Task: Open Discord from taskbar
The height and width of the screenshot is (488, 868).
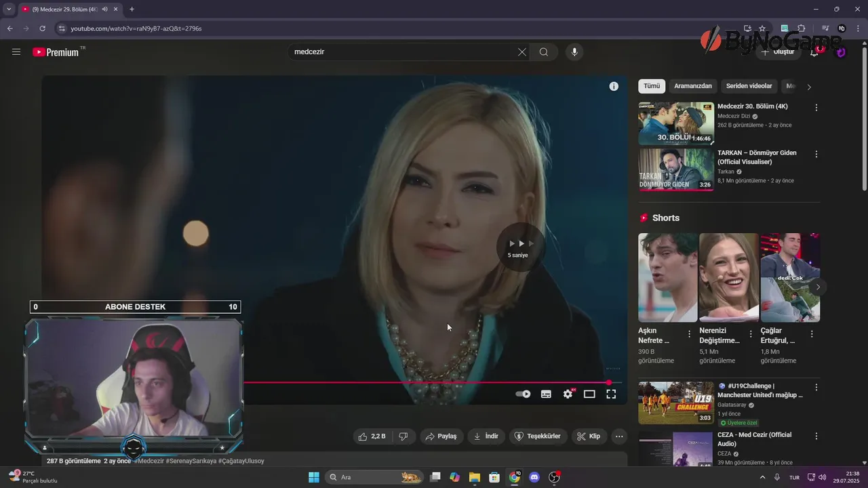Action: [534, 477]
